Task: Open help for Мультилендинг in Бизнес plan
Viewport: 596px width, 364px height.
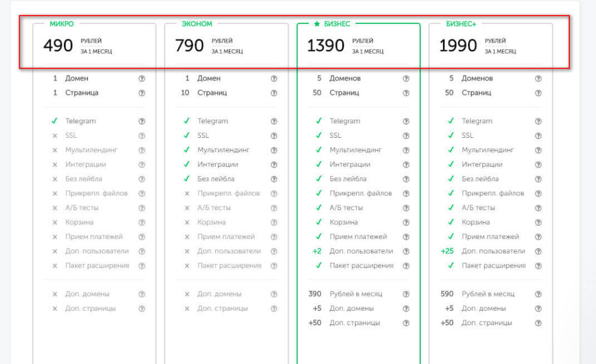Action: [x=406, y=150]
